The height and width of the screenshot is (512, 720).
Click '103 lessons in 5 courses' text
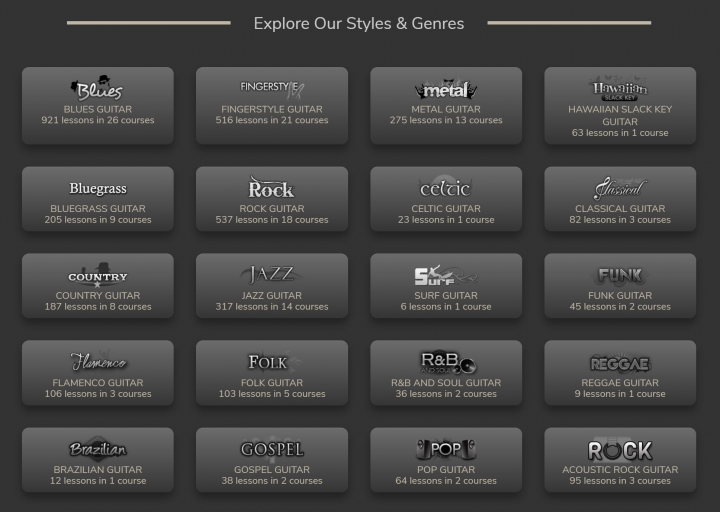(x=272, y=394)
